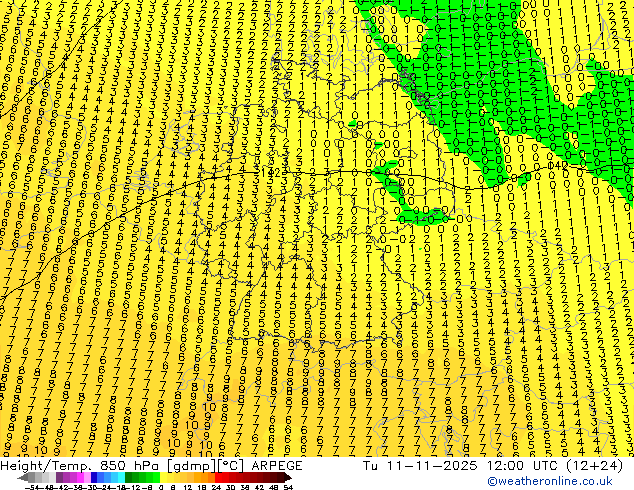Select the ARPEGE model label
634x490 pixels.
tap(277, 466)
